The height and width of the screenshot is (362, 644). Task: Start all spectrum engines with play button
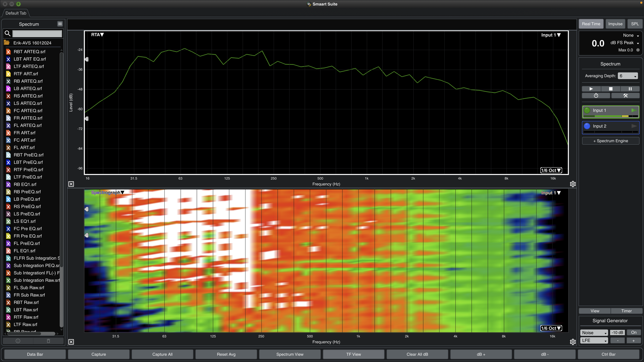pyautogui.click(x=591, y=89)
